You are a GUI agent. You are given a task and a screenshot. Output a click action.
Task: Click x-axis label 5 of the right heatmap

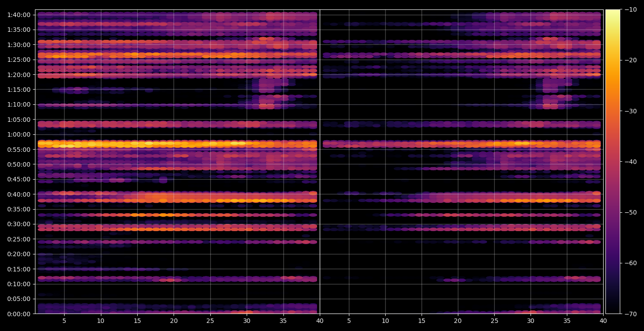[x=348, y=321]
